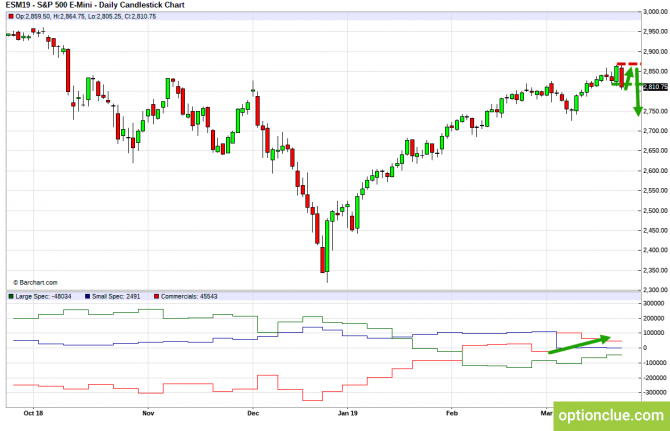Viewport: 670px width, 431px height.
Task: Click the 2,400.00 price axis label
Action: pyautogui.click(x=655, y=250)
